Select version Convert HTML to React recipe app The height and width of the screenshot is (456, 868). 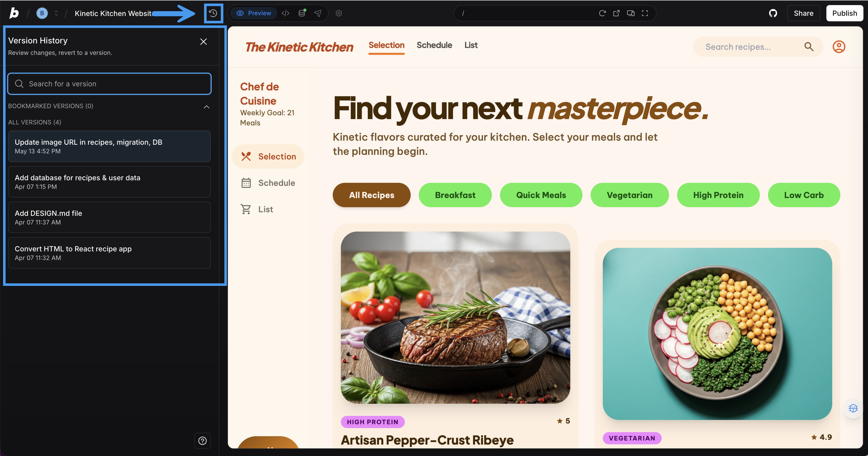109,253
